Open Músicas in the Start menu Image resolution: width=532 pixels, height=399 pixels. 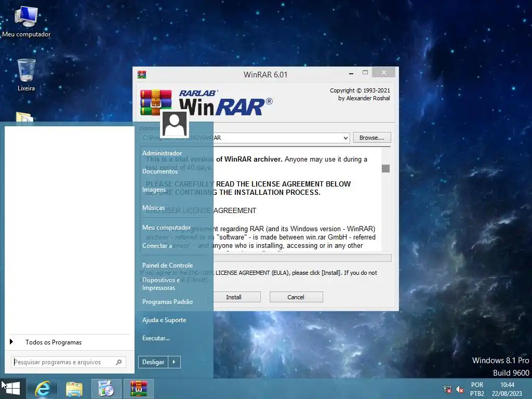click(153, 208)
